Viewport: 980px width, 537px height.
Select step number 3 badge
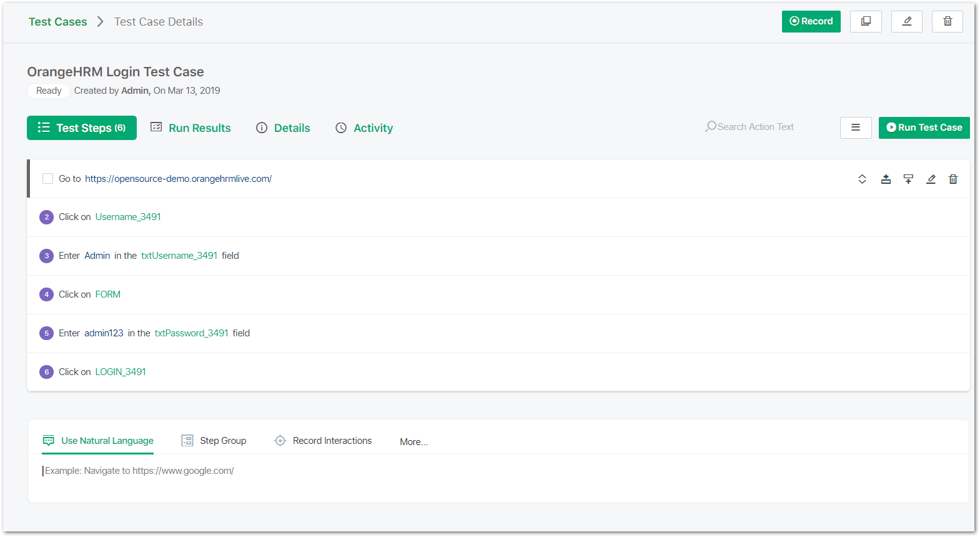46,256
